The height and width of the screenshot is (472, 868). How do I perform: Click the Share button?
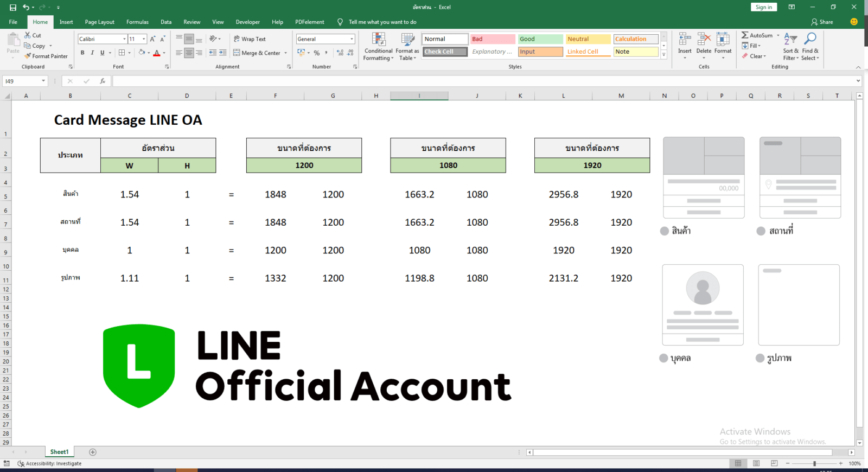[x=822, y=22]
